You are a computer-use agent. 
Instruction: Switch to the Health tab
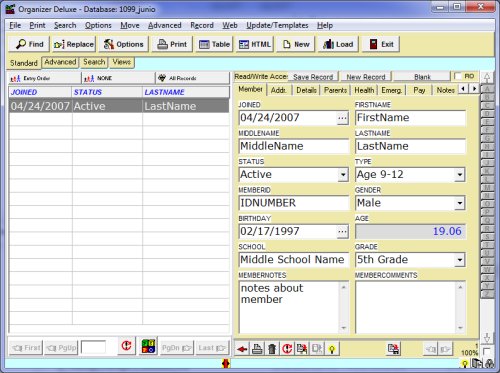pyautogui.click(x=364, y=90)
